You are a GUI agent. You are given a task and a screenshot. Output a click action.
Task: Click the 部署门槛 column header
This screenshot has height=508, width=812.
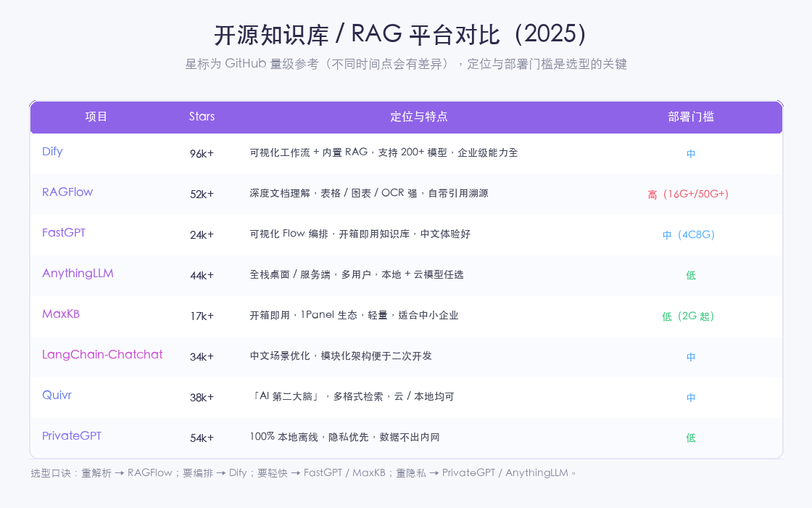691,117
